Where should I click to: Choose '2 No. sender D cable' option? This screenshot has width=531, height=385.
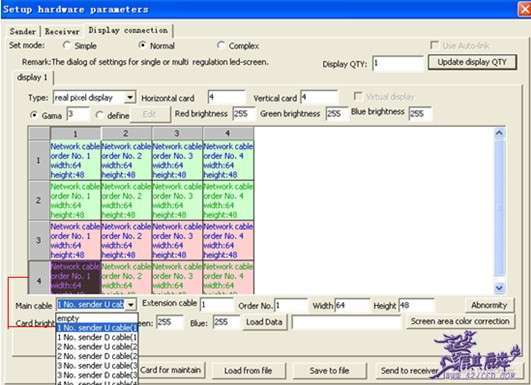click(97, 356)
